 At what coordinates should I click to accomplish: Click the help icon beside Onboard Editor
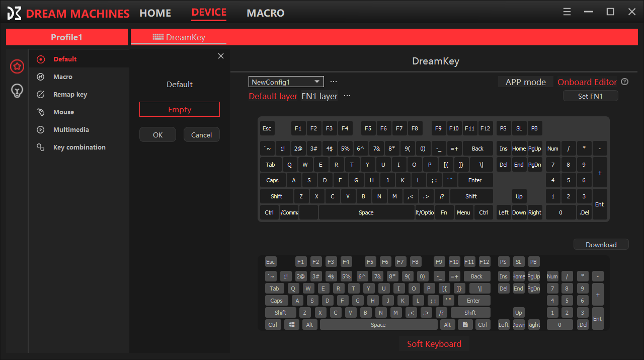pyautogui.click(x=625, y=82)
